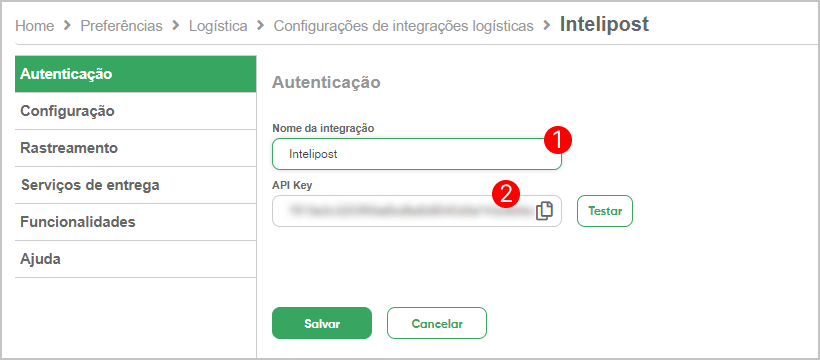
Task: Switch to the Configuração tab
Action: click(135, 111)
